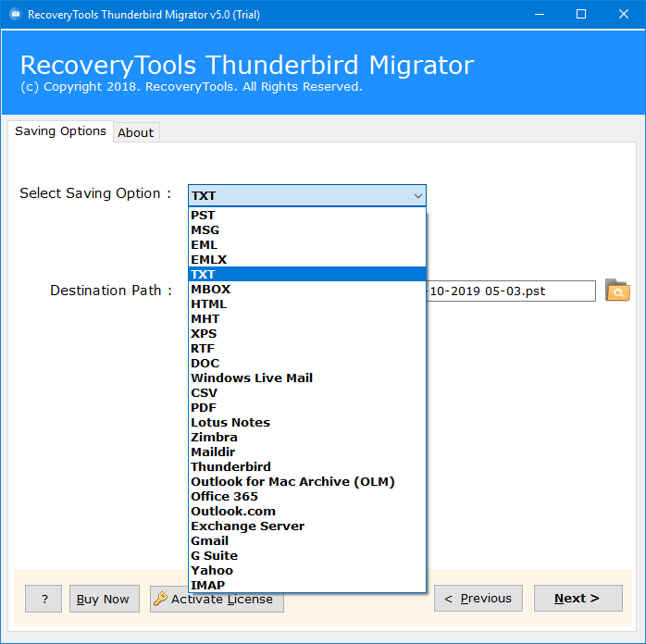
Task: Proceed with the Next button
Action: tap(578, 599)
